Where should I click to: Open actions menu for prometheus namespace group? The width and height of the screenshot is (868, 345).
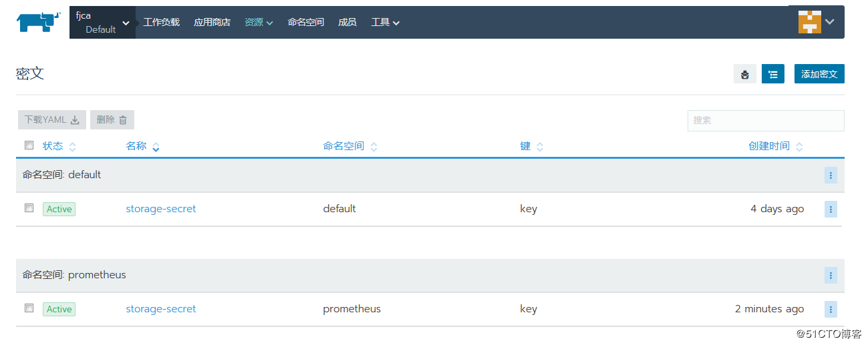pyautogui.click(x=831, y=275)
